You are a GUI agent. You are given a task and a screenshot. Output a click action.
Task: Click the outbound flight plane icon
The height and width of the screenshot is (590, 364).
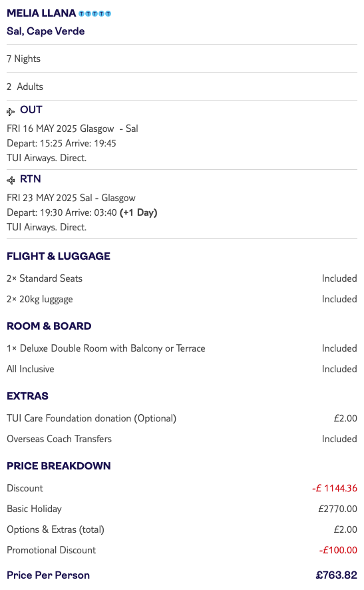(x=11, y=111)
